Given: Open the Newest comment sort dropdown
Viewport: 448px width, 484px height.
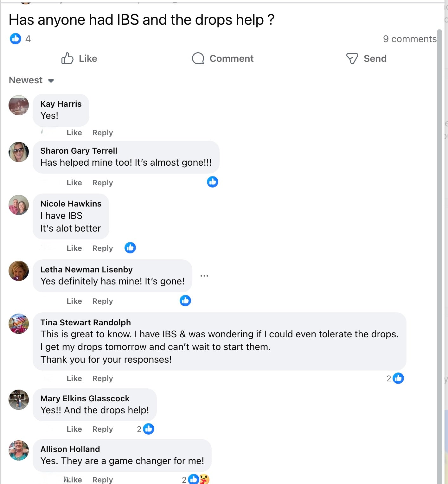Looking at the screenshot, I should point(31,80).
